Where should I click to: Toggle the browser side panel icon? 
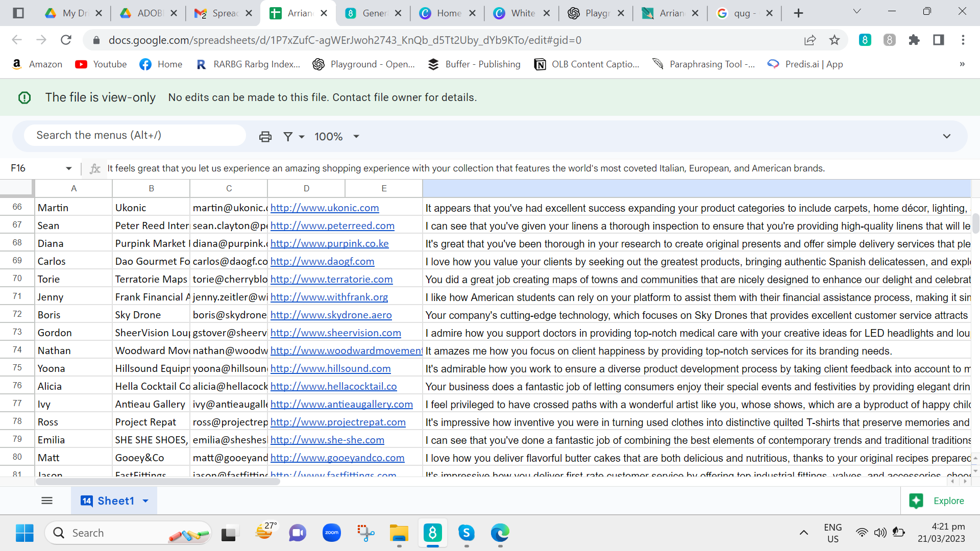938,40
